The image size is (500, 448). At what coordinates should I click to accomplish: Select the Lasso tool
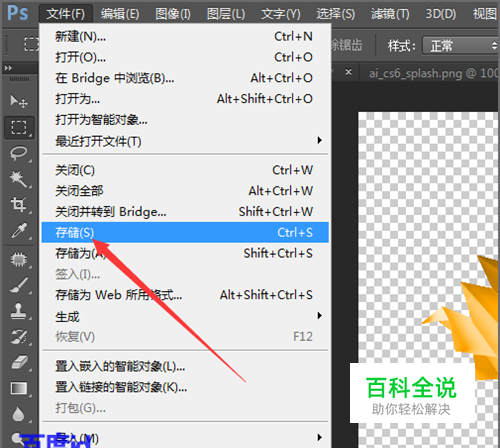[x=19, y=153]
